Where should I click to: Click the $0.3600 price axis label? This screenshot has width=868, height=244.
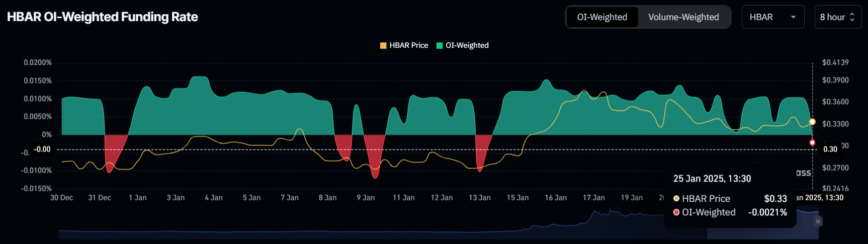tap(835, 102)
